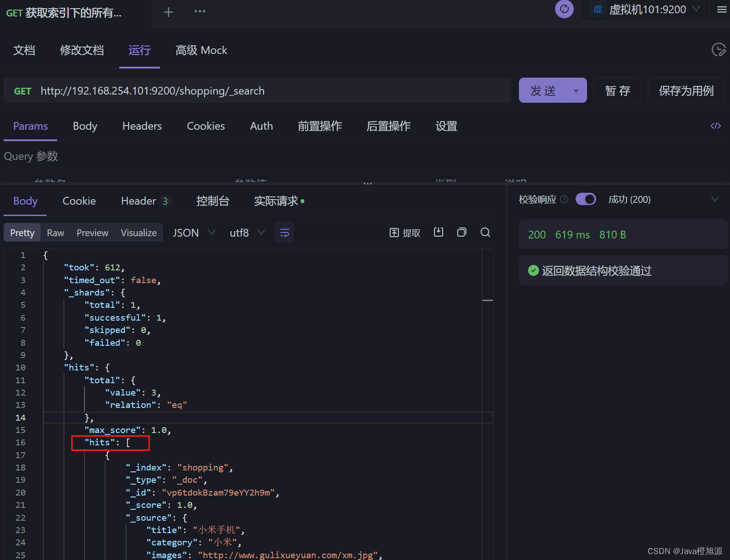
Task: Open the tab overflow three-dots menu
Action: click(200, 11)
